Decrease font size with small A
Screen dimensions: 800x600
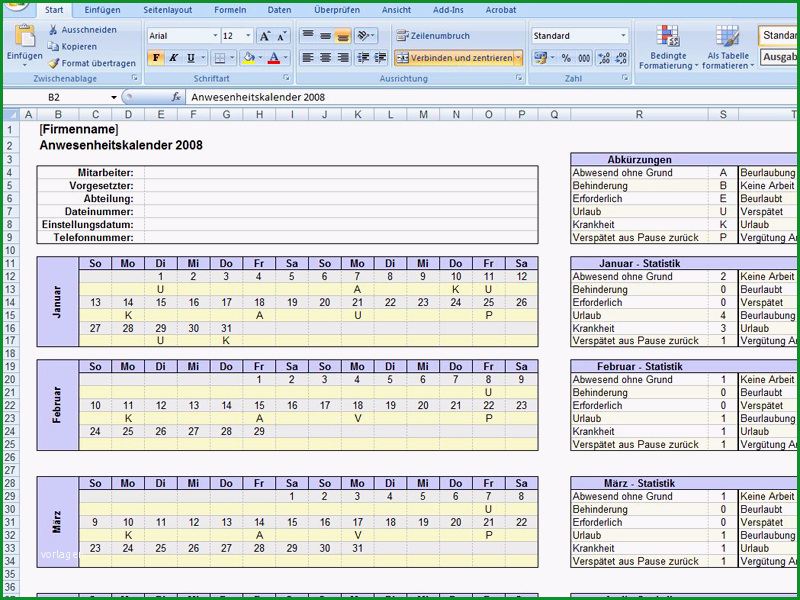(282, 36)
